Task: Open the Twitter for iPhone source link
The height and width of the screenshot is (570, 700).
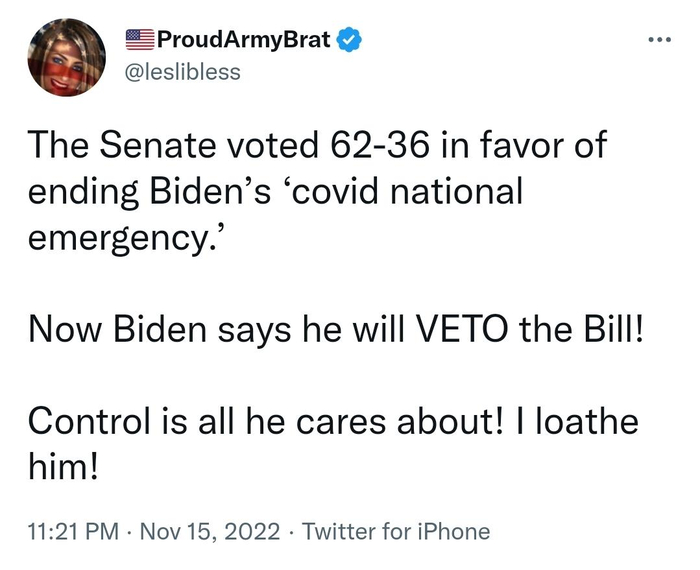Action: 397,531
